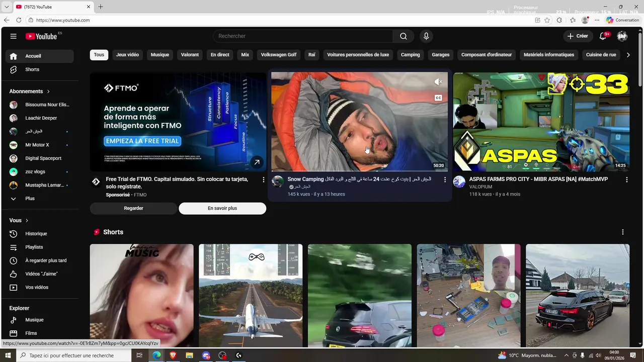Select the Jeux vidéo filter chip
The height and width of the screenshot is (362, 644).
click(127, 55)
